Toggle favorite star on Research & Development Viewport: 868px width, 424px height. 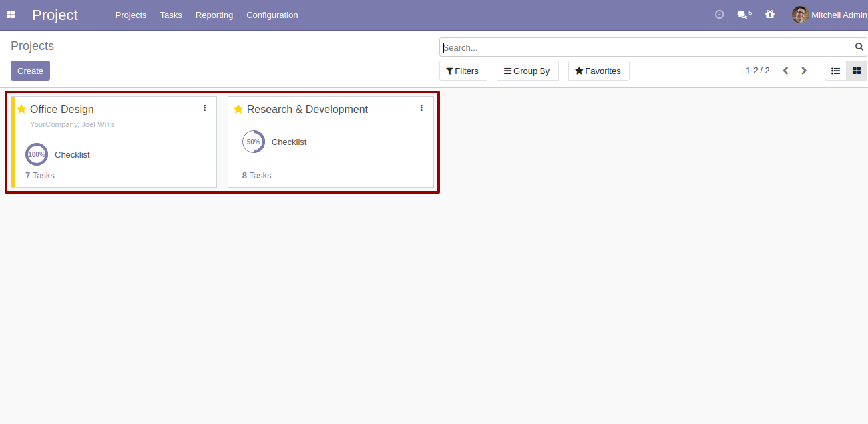[238, 109]
